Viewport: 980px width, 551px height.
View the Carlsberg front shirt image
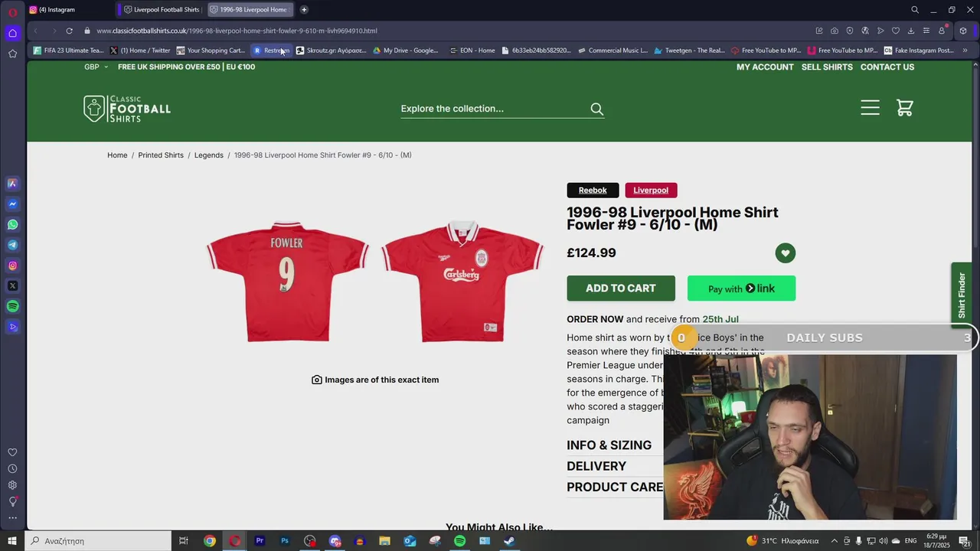462,282
